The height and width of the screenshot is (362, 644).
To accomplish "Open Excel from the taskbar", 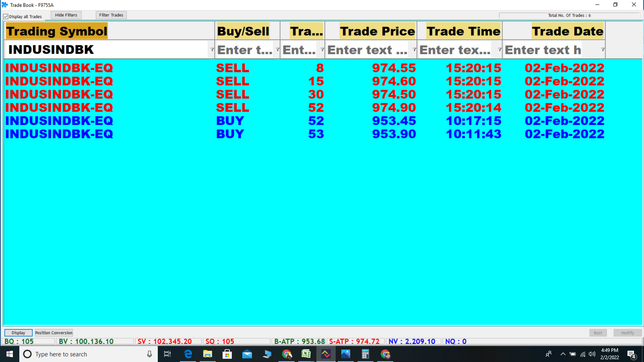I will tap(306, 354).
